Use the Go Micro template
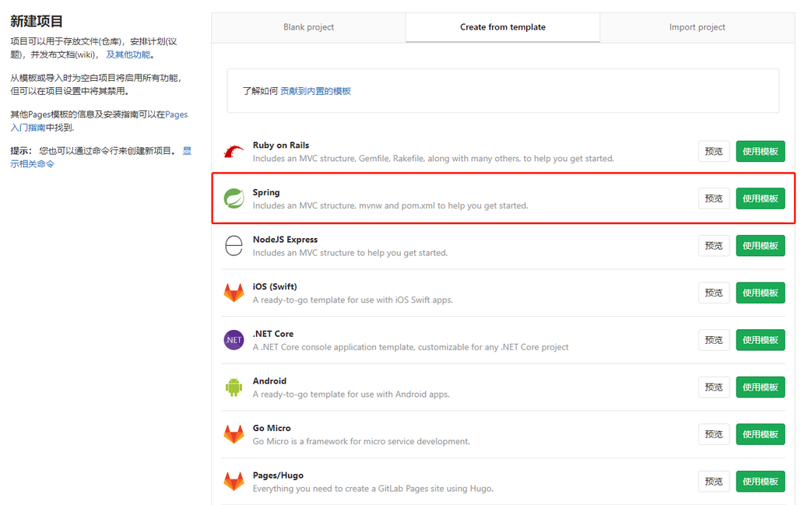Image resolution: width=812 pixels, height=505 pixels. tap(760, 433)
